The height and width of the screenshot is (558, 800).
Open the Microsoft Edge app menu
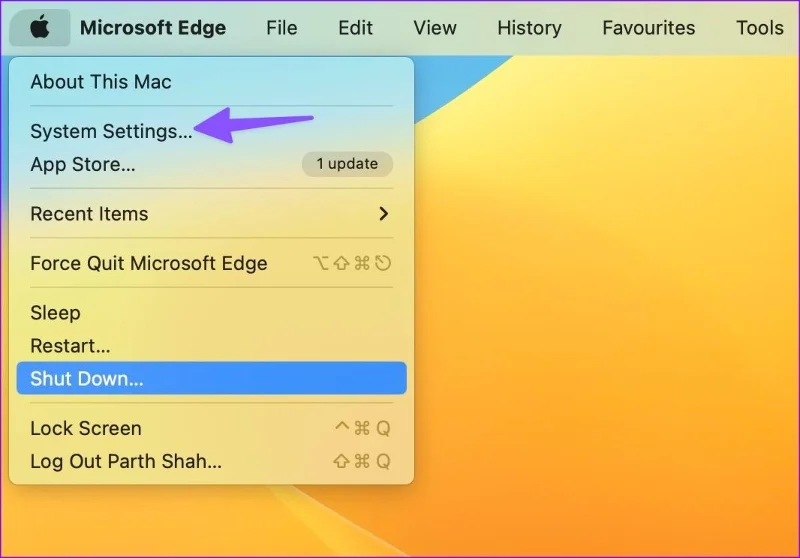click(x=153, y=28)
